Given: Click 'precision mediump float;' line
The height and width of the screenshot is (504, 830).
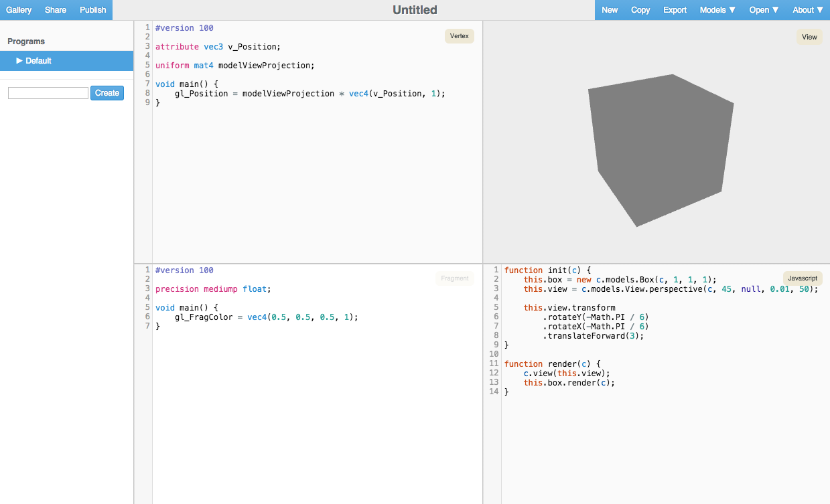Looking at the screenshot, I should pos(212,289).
